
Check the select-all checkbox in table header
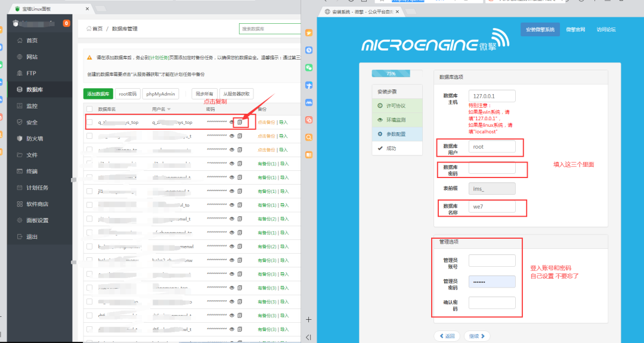point(89,108)
